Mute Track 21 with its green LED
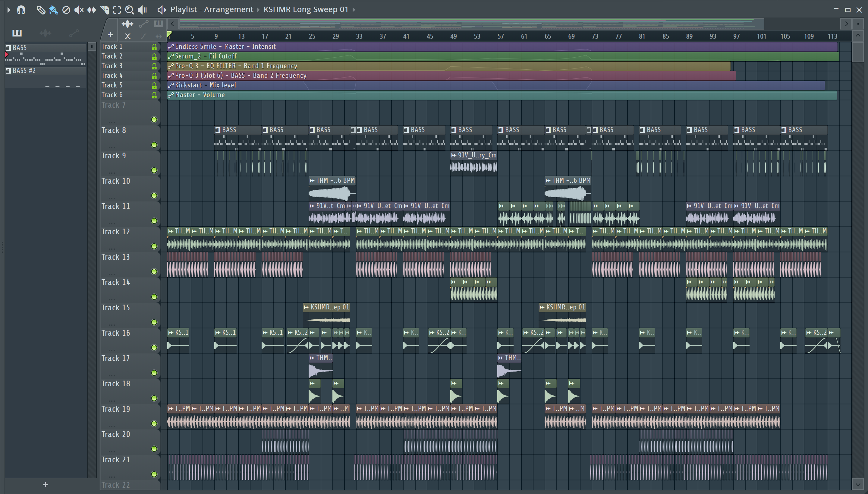868x494 pixels. (x=154, y=474)
